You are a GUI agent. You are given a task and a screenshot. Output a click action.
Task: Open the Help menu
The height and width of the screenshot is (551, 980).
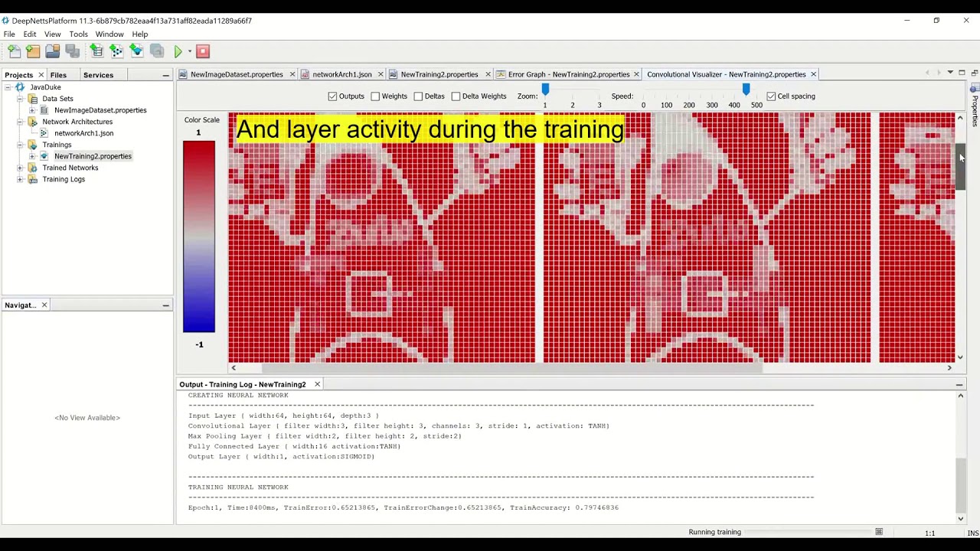tap(140, 34)
